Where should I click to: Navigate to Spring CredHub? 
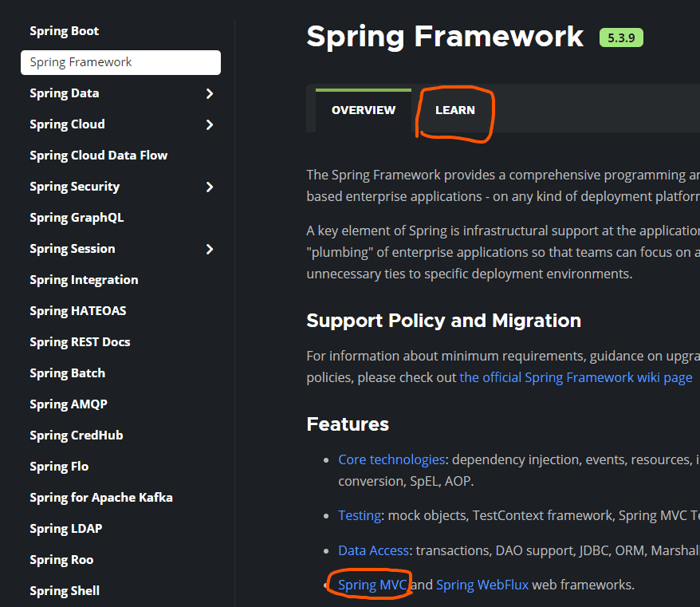tap(77, 436)
